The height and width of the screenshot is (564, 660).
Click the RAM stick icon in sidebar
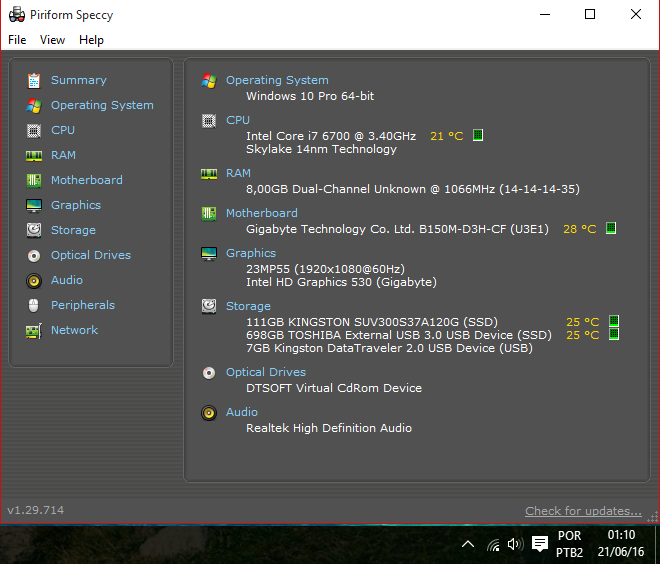(34, 156)
